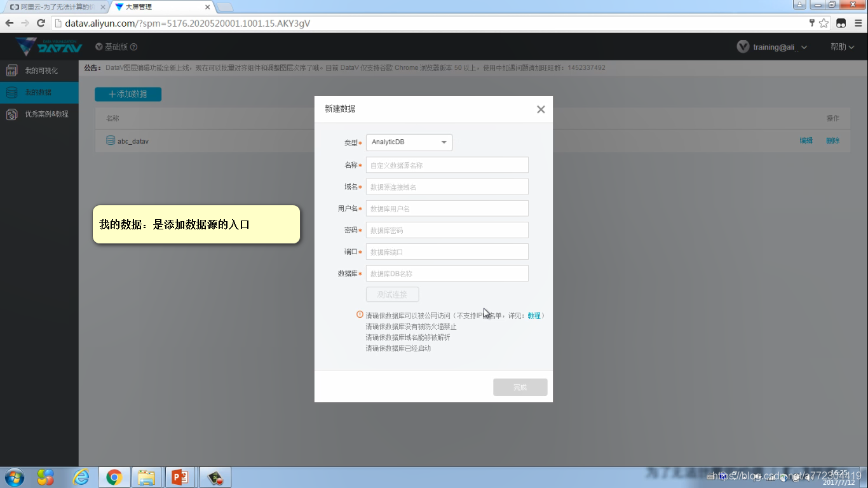Click the DataV logo in header
Image resolution: width=868 pixels, height=488 pixels.
(49, 46)
